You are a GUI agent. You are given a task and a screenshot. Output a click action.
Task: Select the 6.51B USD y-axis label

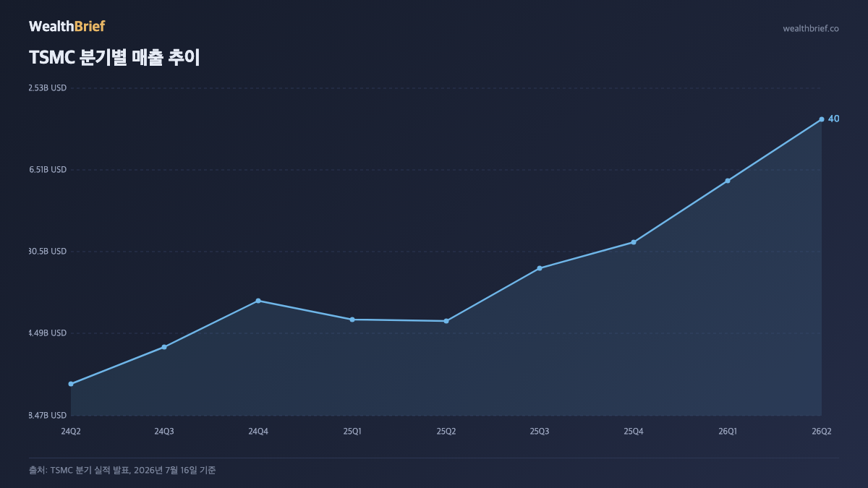pyautogui.click(x=48, y=170)
